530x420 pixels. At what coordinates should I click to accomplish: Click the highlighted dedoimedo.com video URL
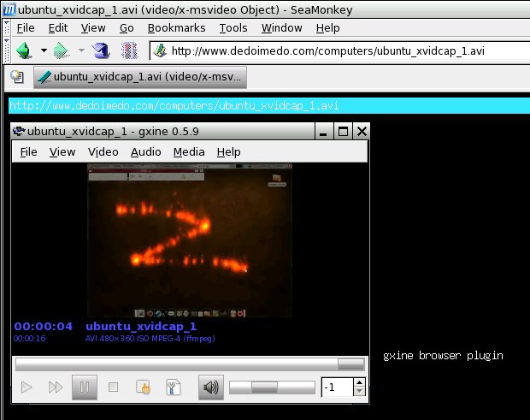click(x=174, y=106)
